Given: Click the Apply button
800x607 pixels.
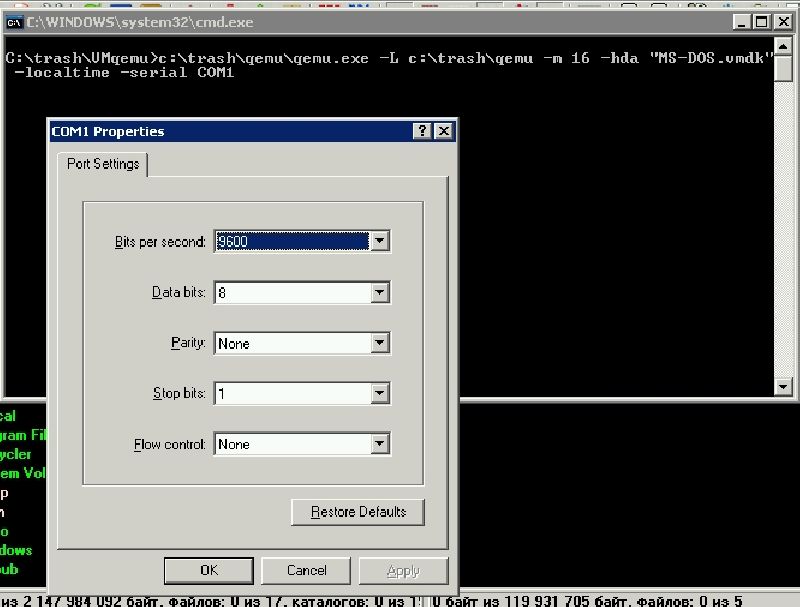Looking at the screenshot, I should click(x=403, y=570).
